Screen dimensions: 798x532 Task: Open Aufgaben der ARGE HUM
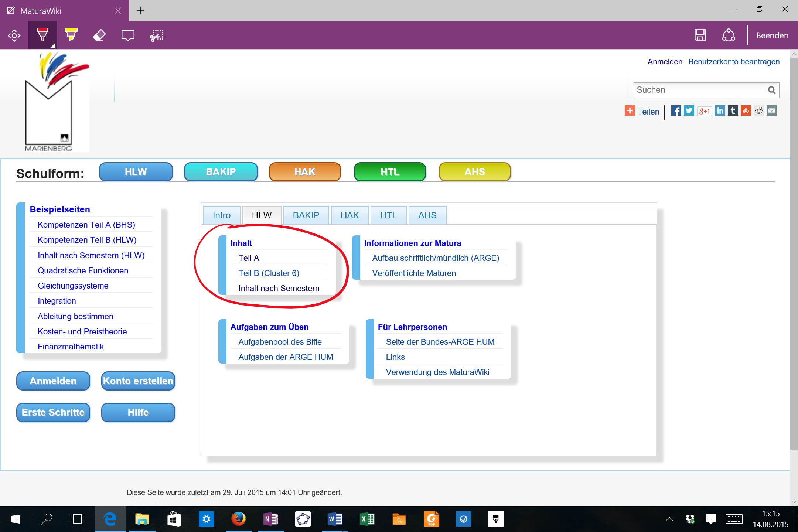click(x=286, y=357)
